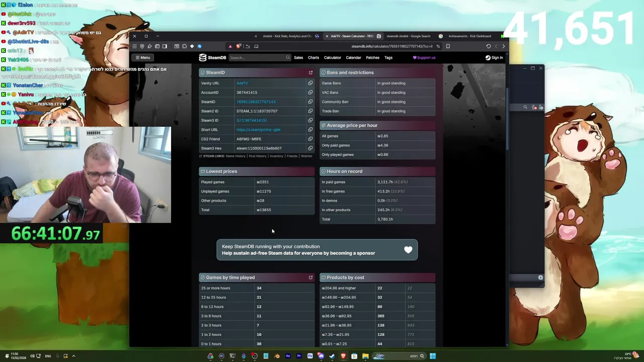644x362 pixels.
Task: Click the volume icon in system tray
Action: 32,356
